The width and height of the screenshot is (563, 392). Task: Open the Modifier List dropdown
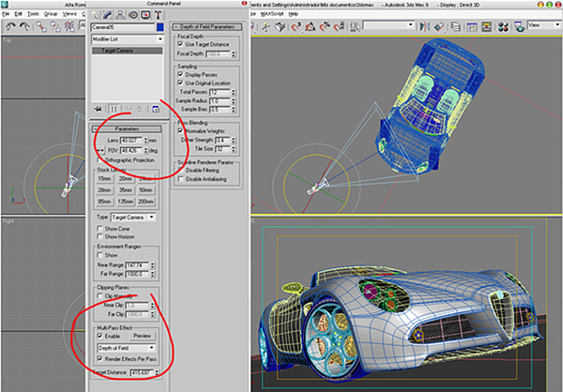tap(127, 39)
